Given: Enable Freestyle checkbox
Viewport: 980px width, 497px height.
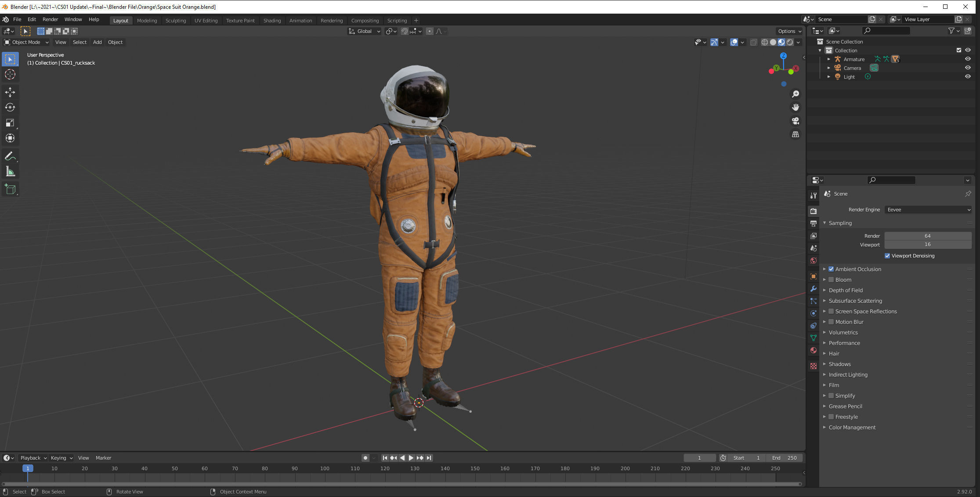Looking at the screenshot, I should [831, 417].
